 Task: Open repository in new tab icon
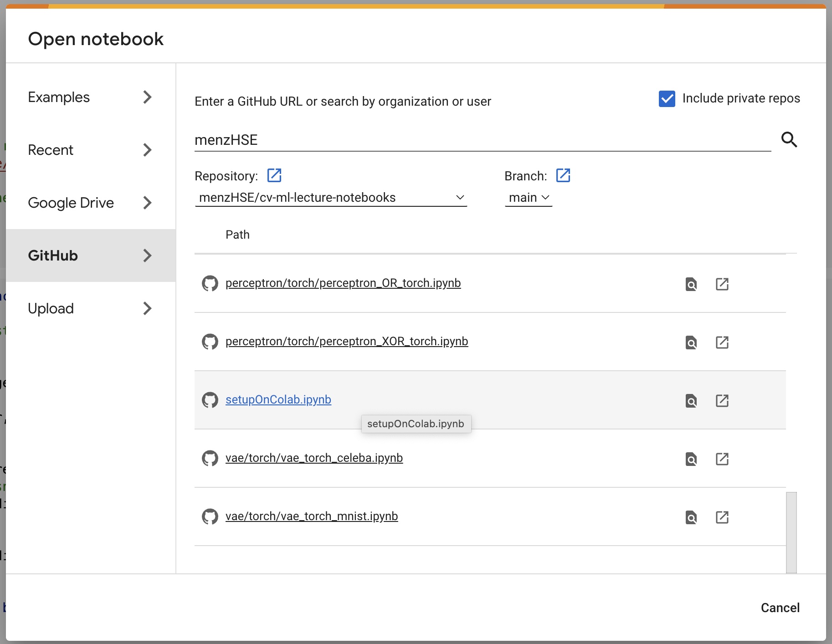click(274, 175)
